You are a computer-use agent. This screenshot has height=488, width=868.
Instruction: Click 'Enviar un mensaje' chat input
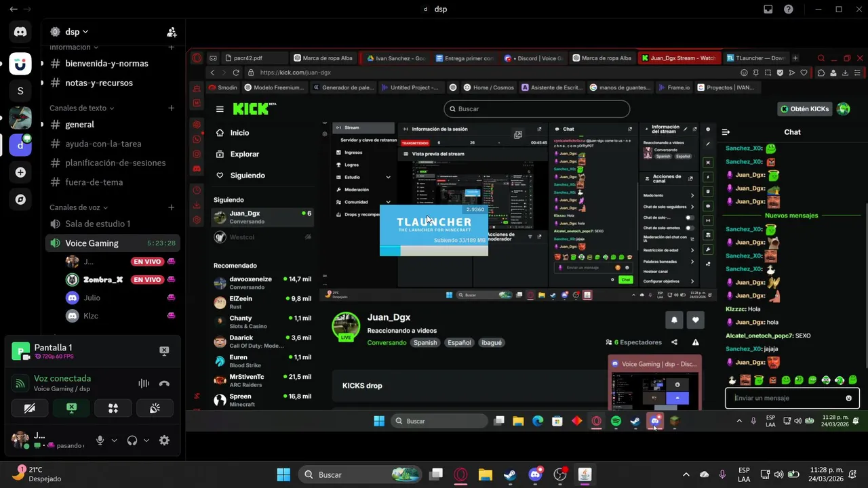792,398
